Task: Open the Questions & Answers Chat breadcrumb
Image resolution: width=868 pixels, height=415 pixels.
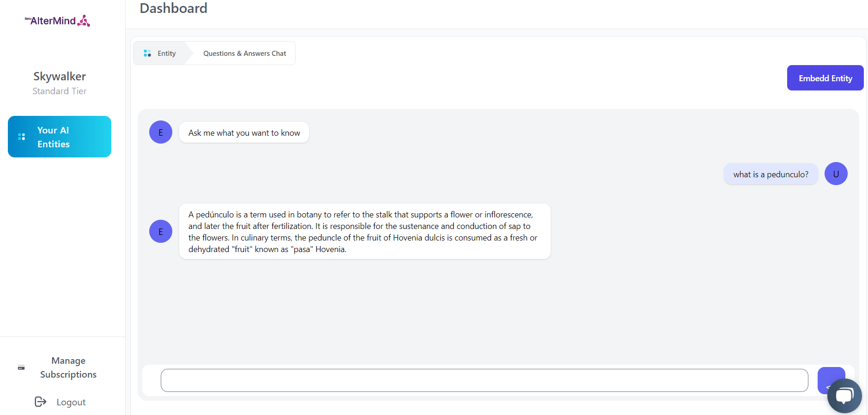Action: [244, 54]
